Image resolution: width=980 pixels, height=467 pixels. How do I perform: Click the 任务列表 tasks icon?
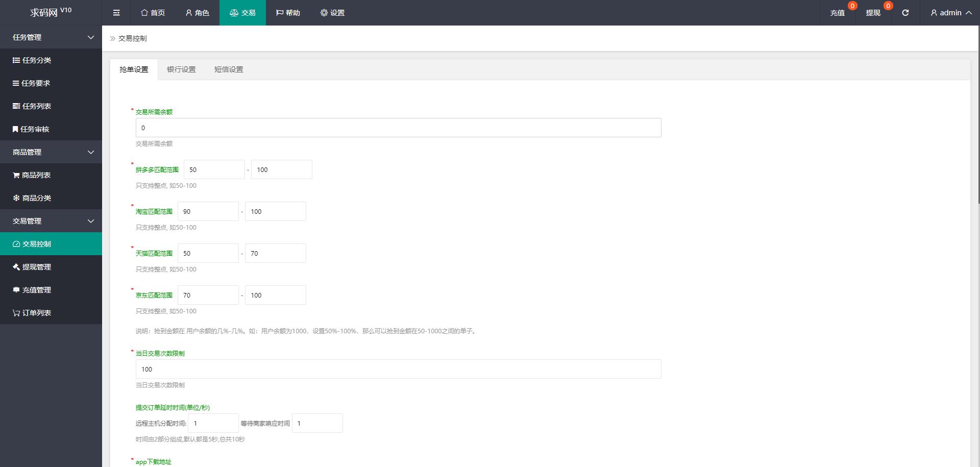click(x=16, y=106)
